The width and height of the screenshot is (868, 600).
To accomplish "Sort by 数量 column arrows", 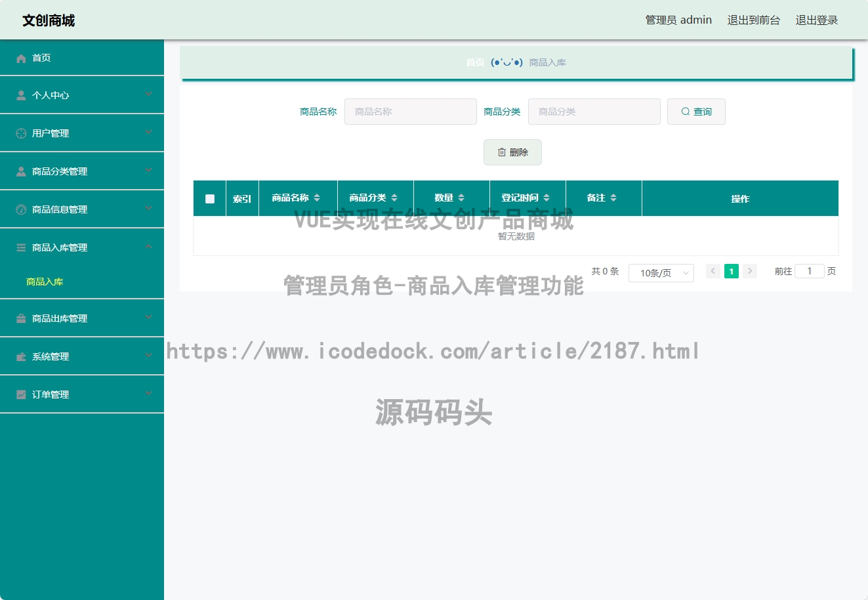I will pyautogui.click(x=461, y=198).
